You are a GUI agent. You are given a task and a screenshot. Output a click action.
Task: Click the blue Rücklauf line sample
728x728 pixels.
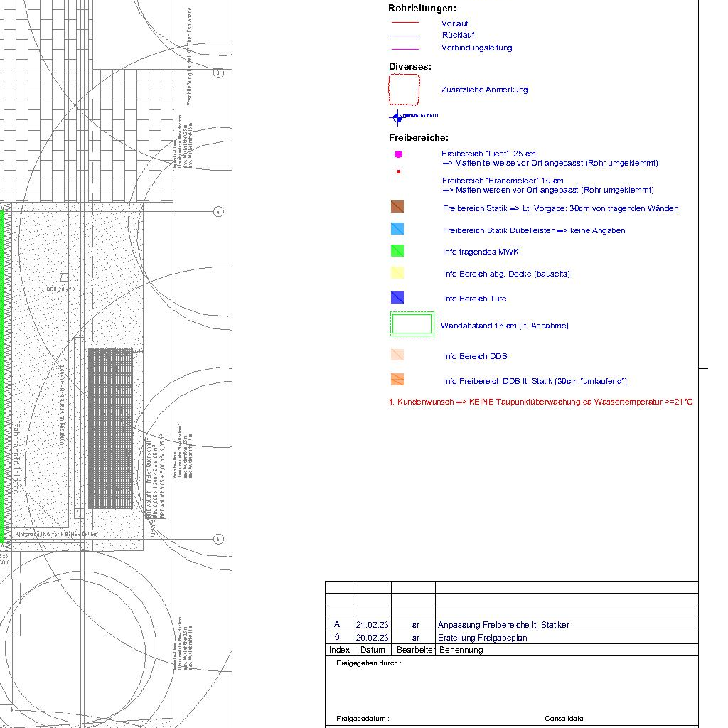(x=405, y=36)
